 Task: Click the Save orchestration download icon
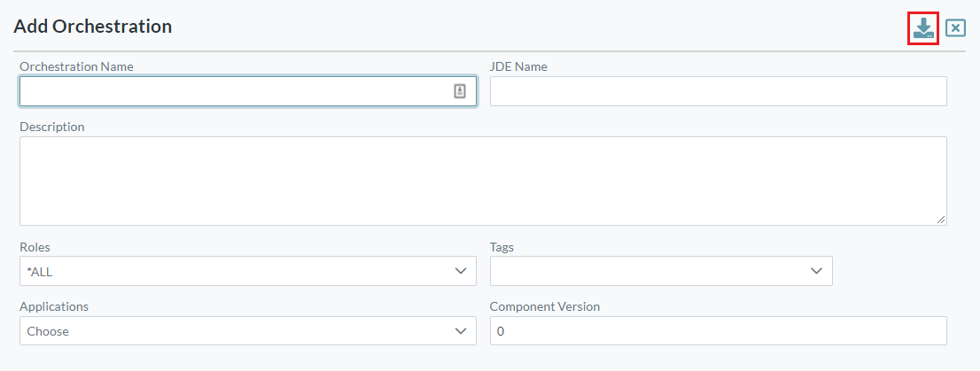[923, 28]
